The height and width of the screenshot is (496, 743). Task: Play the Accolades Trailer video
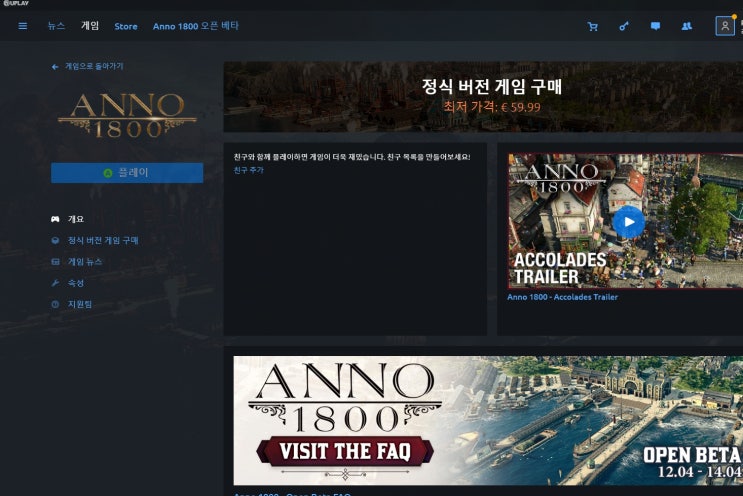click(x=628, y=222)
